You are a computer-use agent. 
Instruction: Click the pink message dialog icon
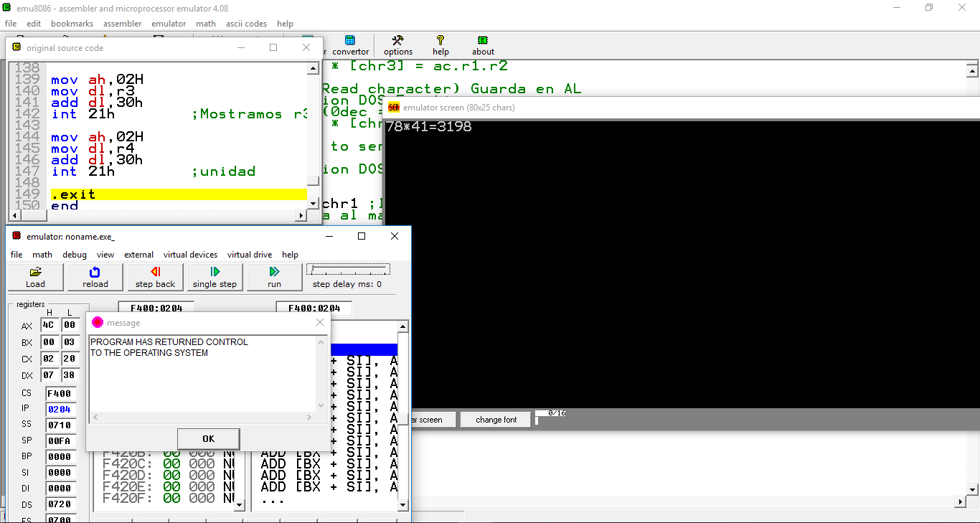(98, 323)
